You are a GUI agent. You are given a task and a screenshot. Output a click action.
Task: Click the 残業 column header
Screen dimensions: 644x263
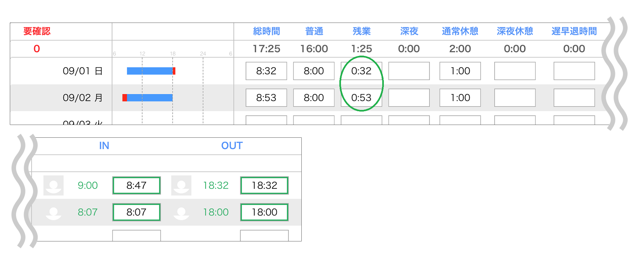pyautogui.click(x=362, y=31)
